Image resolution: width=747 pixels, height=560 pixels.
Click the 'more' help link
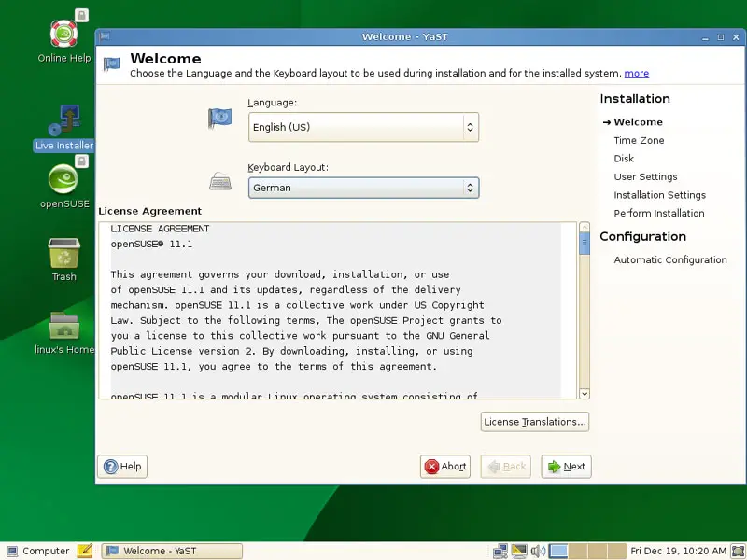pyautogui.click(x=637, y=74)
